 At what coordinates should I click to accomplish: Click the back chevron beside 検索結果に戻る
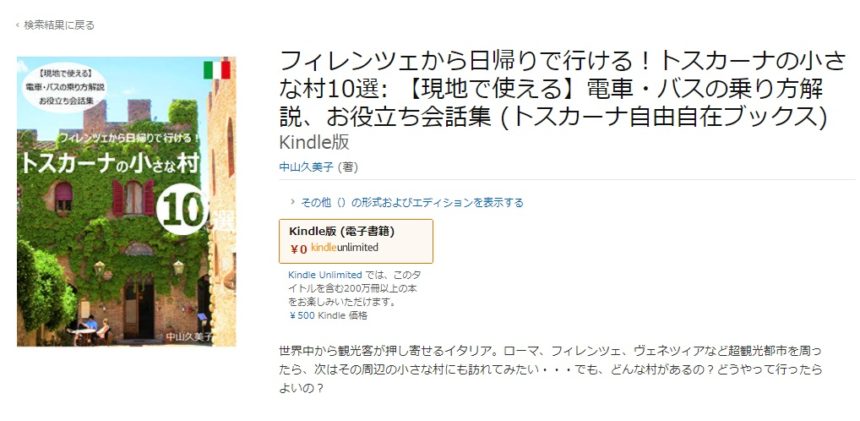click(x=18, y=25)
